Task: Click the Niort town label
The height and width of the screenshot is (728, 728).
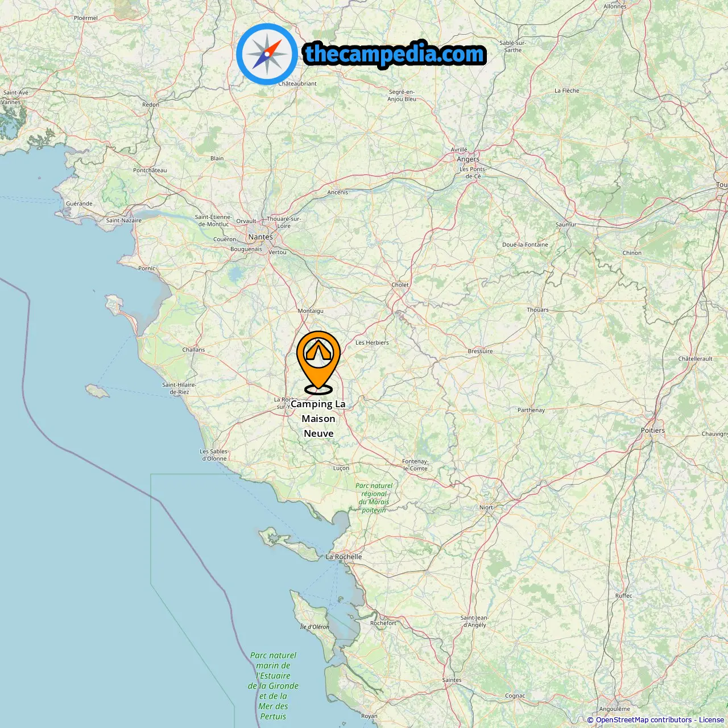Action: point(486,507)
